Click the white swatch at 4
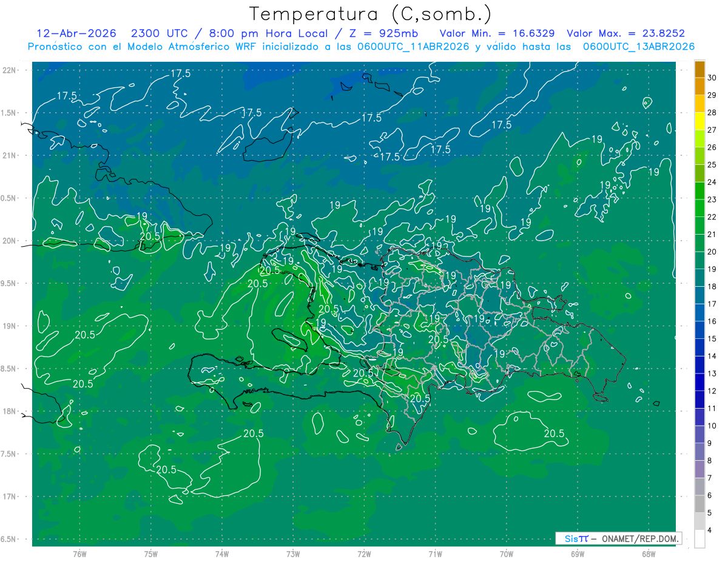Viewport: 728px width, 562px height. click(x=699, y=539)
